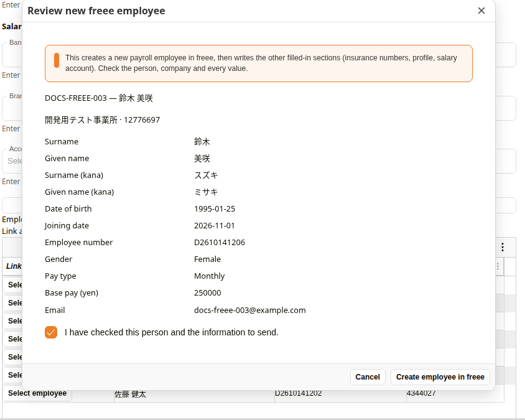
Task: Select the date of birth 1995-01-25
Action: click(x=215, y=208)
